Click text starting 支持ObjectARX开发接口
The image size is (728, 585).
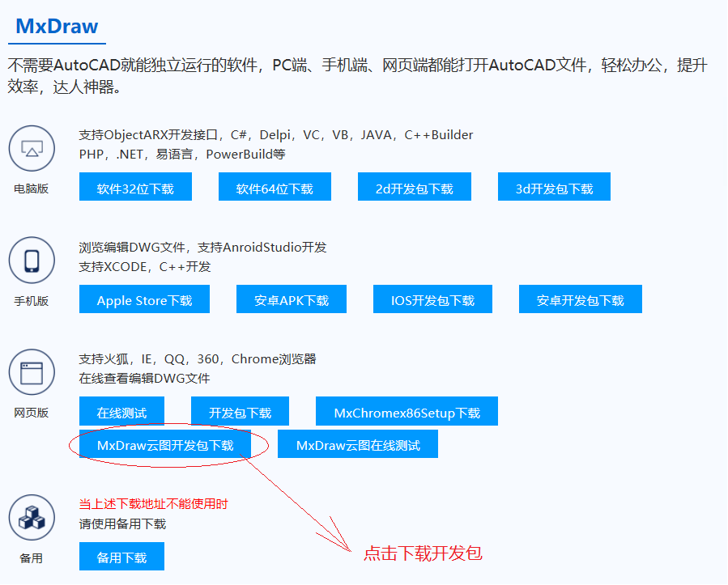(x=276, y=135)
